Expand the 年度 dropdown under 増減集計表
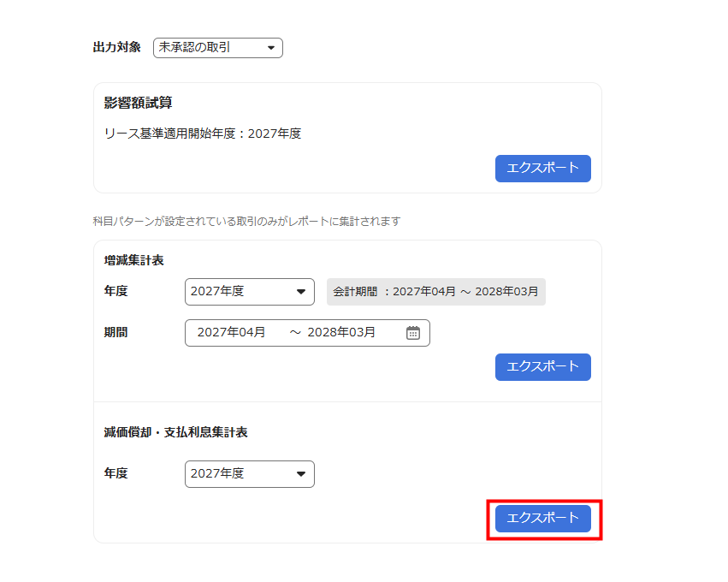 coord(249,292)
